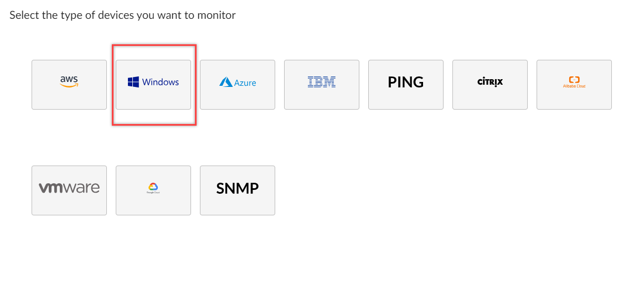Select the PING monitoring tile
This screenshot has width=644, height=289.
[406, 85]
